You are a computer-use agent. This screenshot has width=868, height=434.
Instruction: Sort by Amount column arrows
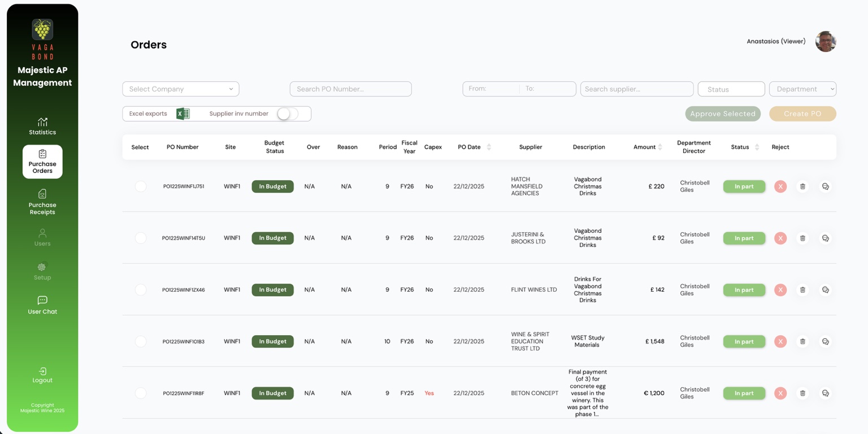point(660,147)
